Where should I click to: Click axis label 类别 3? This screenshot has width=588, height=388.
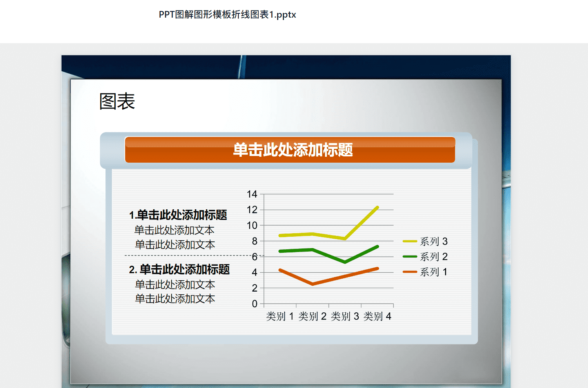pos(345,316)
